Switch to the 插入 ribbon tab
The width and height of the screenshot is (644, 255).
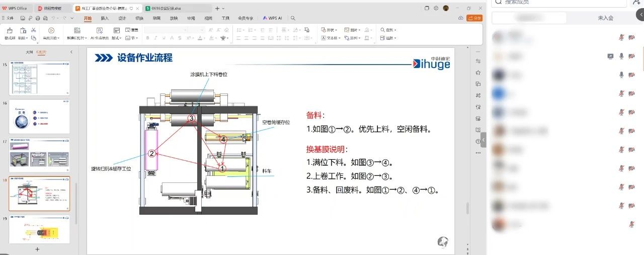pos(105,18)
